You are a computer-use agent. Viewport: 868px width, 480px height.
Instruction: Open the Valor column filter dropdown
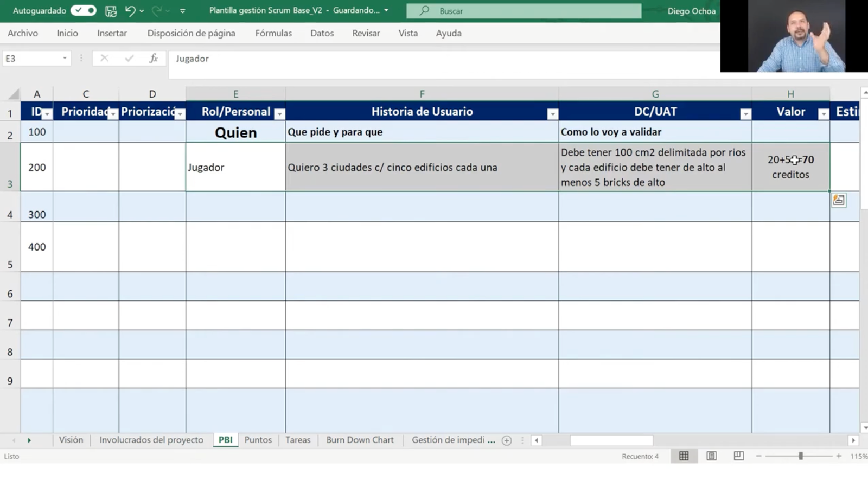pos(823,114)
